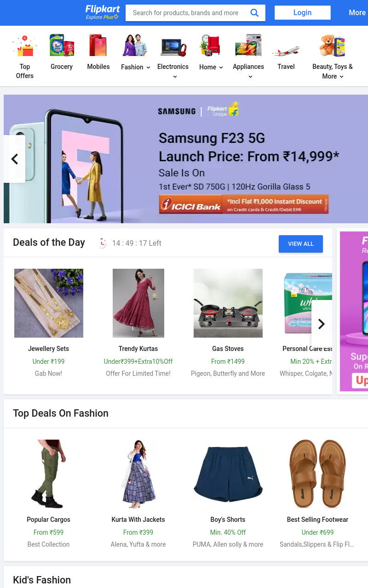Click the Login button
The image size is (368, 588).
pos(303,13)
